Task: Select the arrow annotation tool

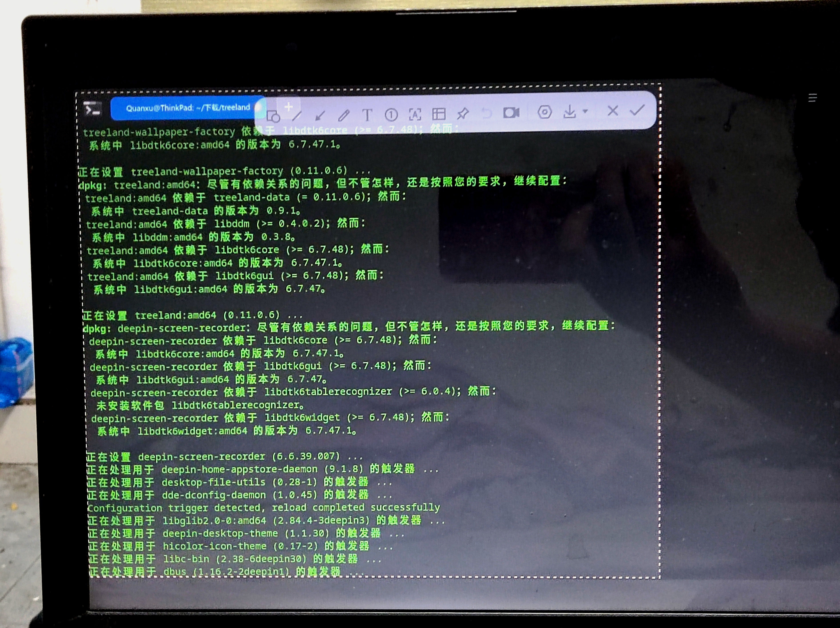Action: tap(321, 116)
